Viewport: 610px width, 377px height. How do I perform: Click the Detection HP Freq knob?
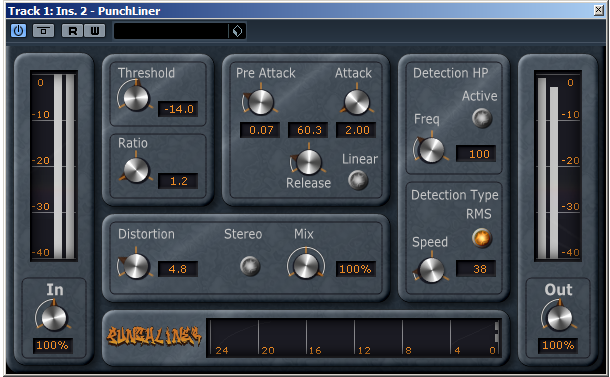431,150
